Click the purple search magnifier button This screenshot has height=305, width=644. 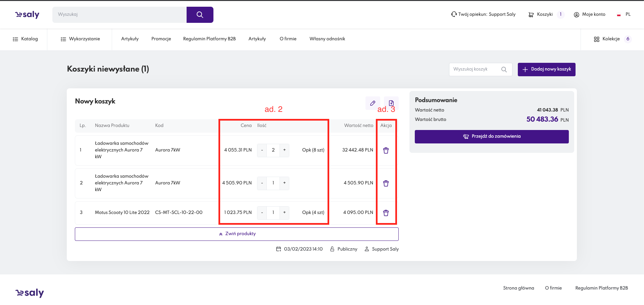[200, 15]
